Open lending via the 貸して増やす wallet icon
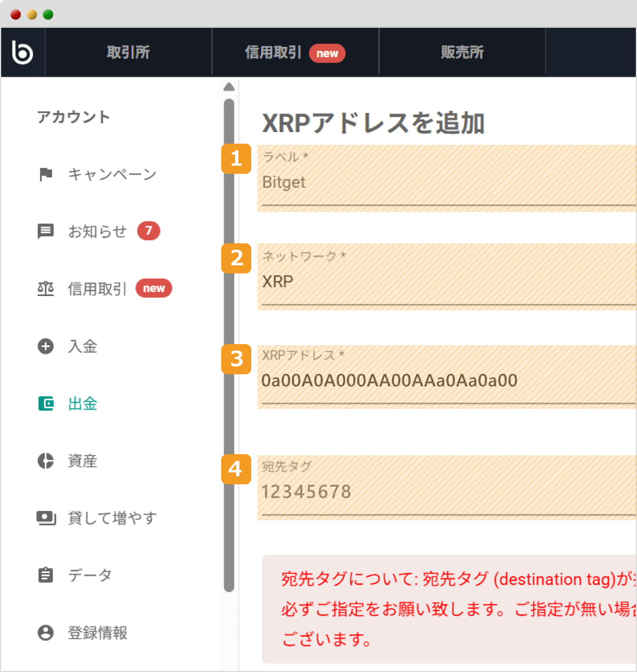Screen dimensions: 637x672 [x=46, y=518]
